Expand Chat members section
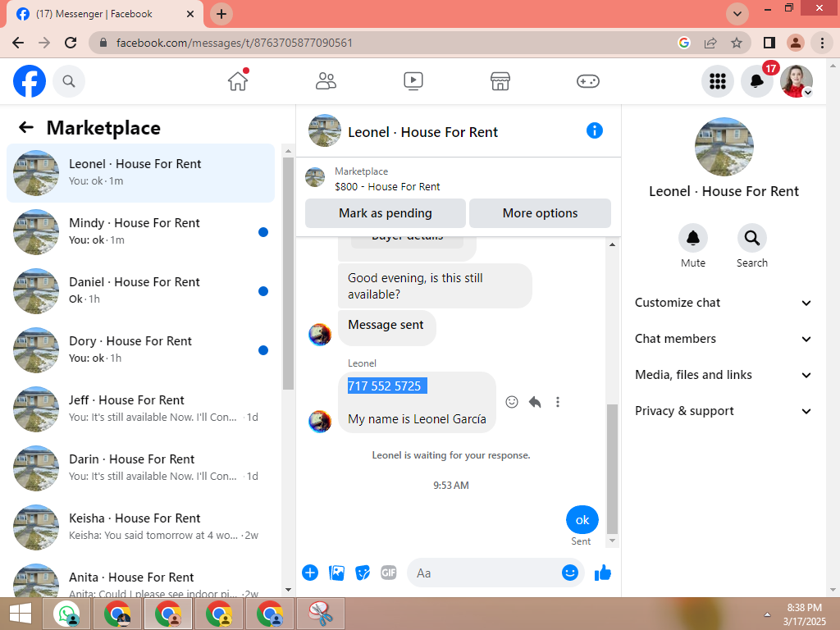This screenshot has width=840, height=630. click(x=722, y=339)
